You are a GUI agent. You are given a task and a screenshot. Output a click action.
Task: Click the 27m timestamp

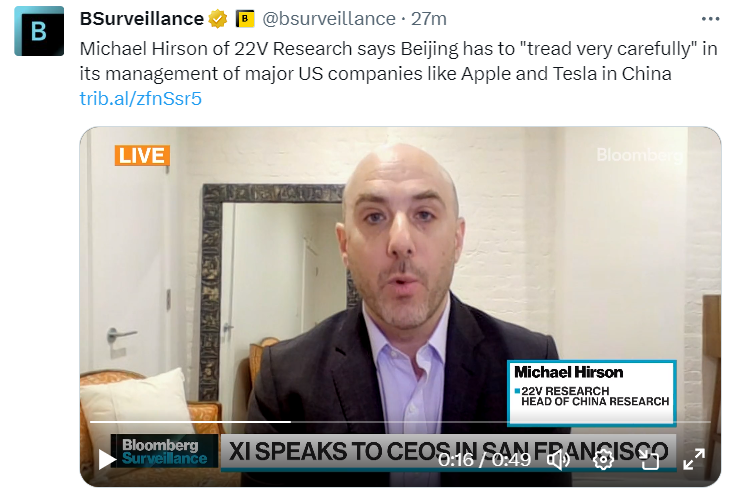pyautogui.click(x=429, y=19)
